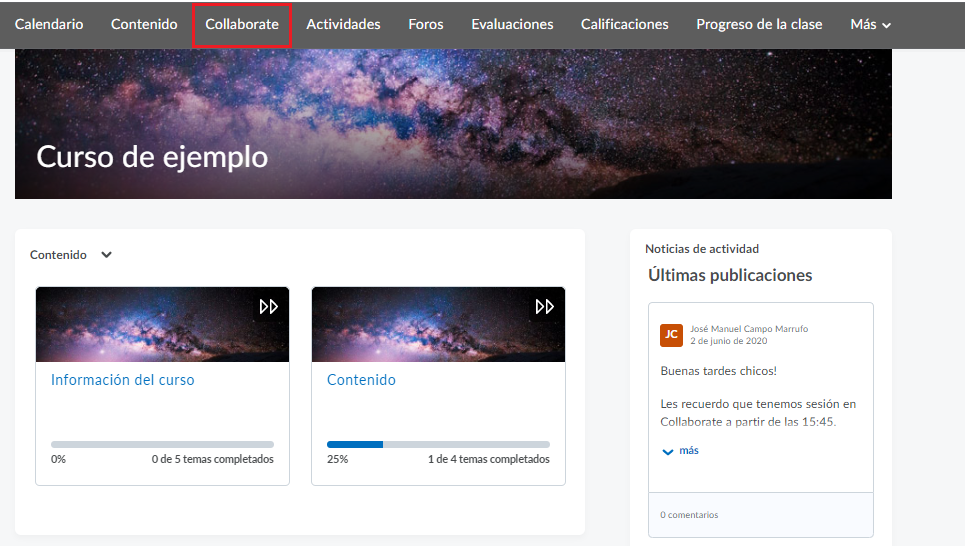Expand the post with the 'más' chevron
Viewport: 965px width, 546px height.
click(x=680, y=451)
